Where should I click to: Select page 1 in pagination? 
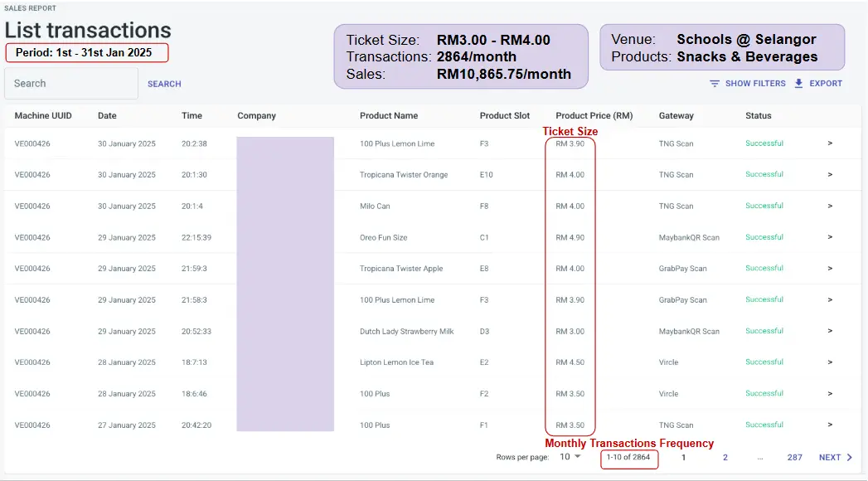[684, 458]
